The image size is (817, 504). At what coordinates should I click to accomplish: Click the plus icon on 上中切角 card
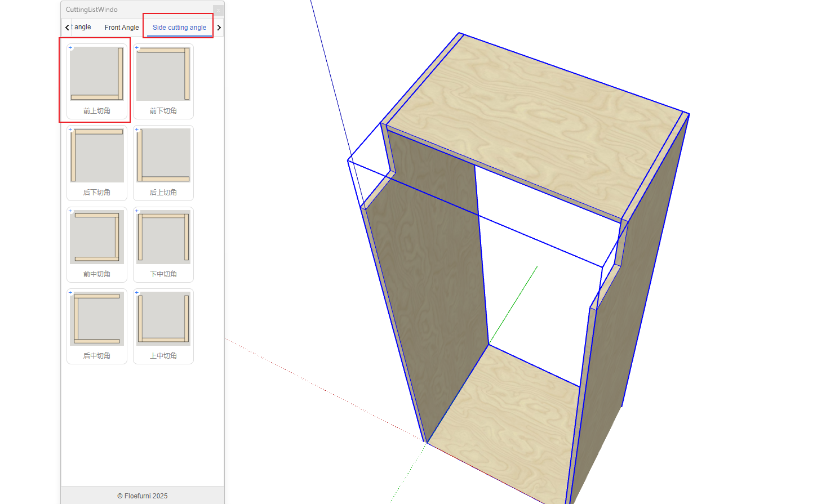click(137, 293)
